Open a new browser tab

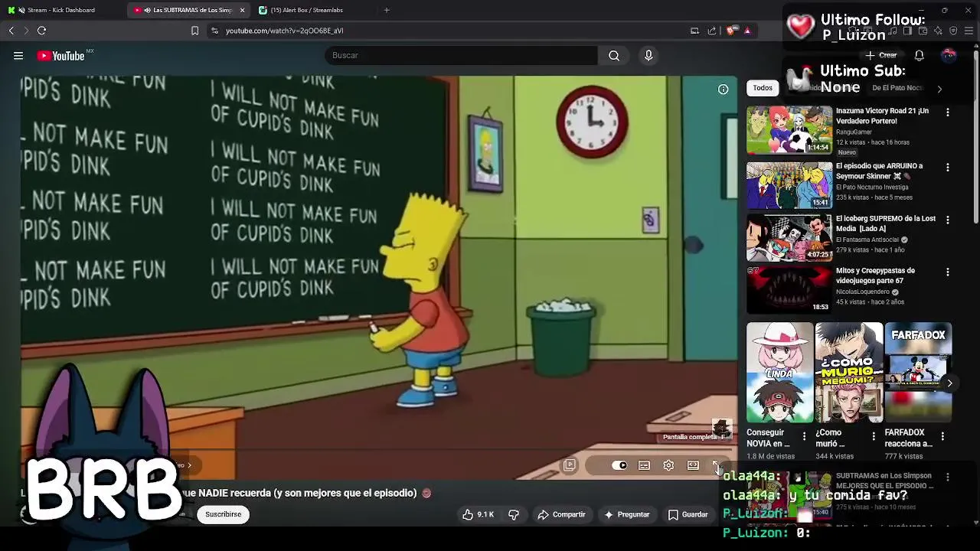tap(387, 10)
